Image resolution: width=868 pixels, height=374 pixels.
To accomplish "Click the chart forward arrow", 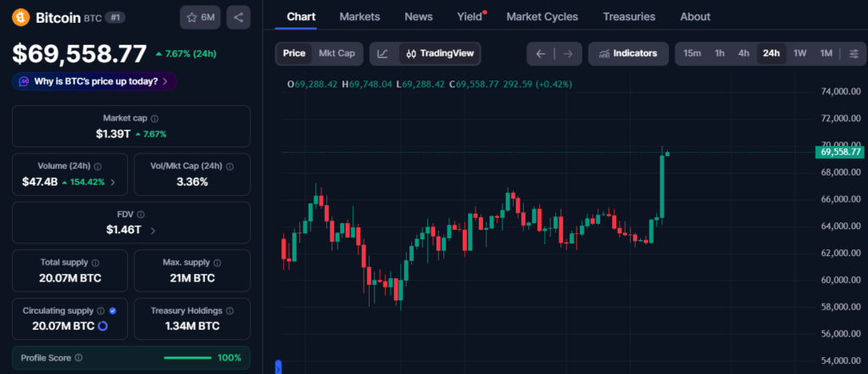I will [x=567, y=53].
